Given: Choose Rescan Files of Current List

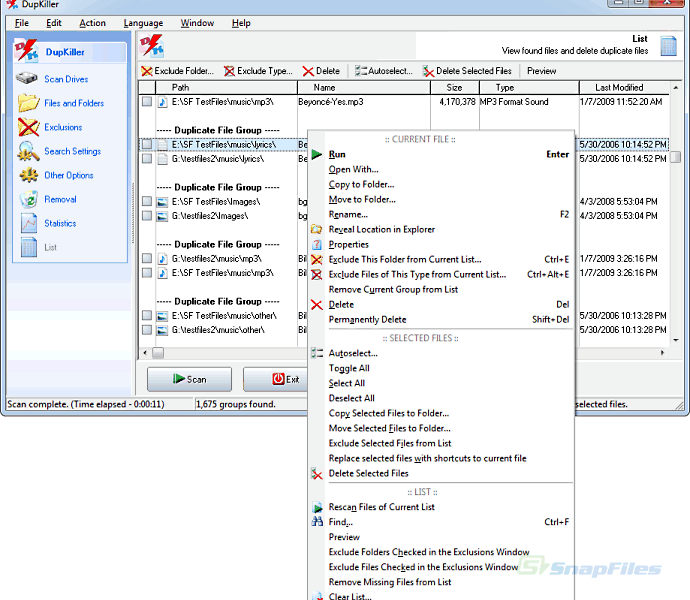Looking at the screenshot, I should tap(441, 507).
